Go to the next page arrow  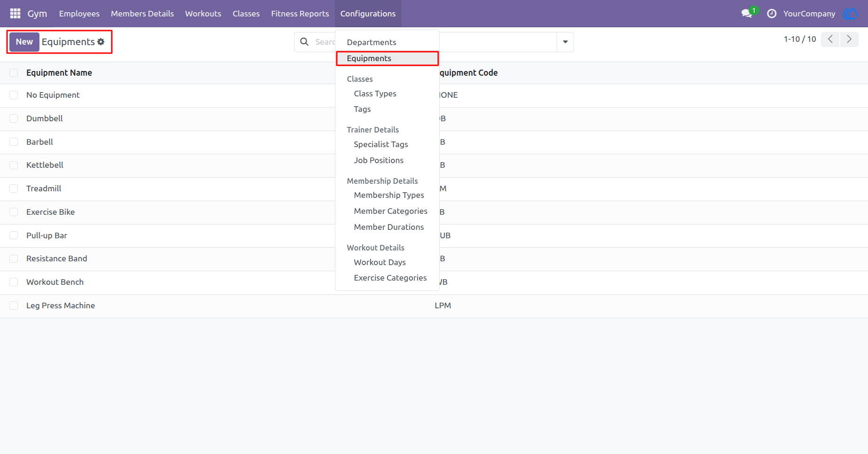coord(849,39)
